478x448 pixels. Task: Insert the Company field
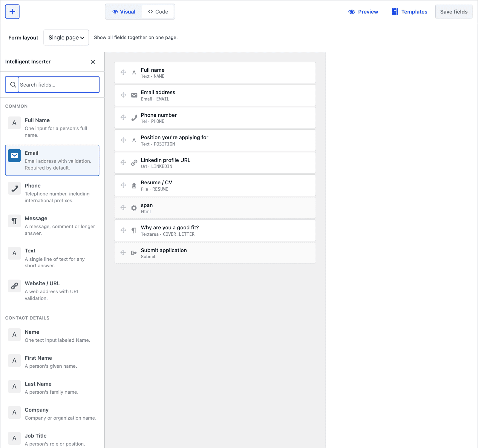(x=52, y=414)
